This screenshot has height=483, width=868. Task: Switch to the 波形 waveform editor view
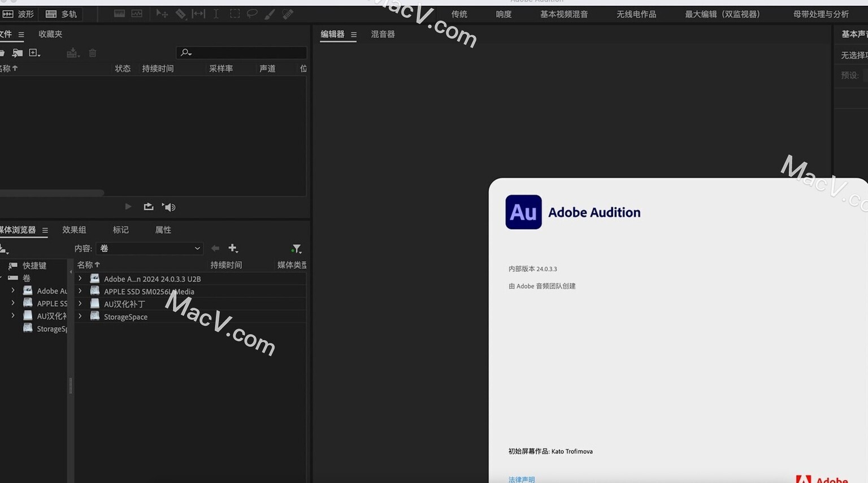(18, 14)
